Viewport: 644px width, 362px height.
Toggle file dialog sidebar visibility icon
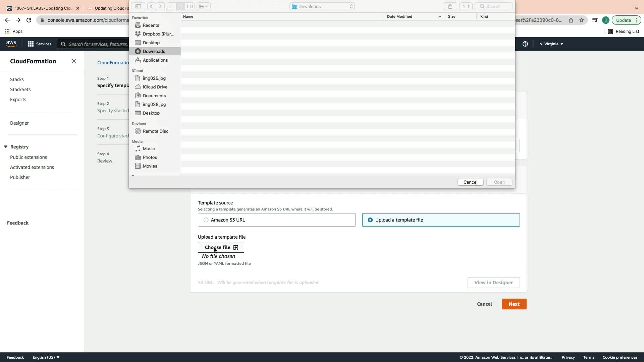tap(138, 6)
